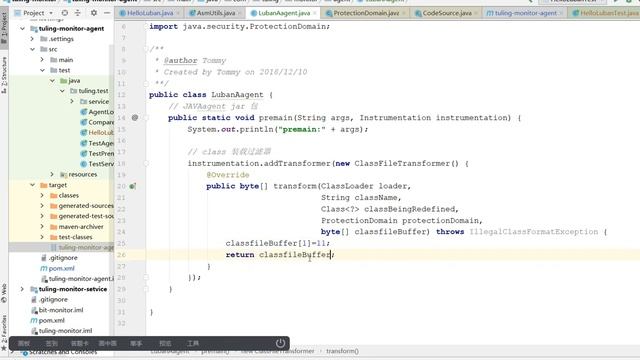Click the fold marker at line 8
This screenshot has height=360, width=640.
[146, 49]
